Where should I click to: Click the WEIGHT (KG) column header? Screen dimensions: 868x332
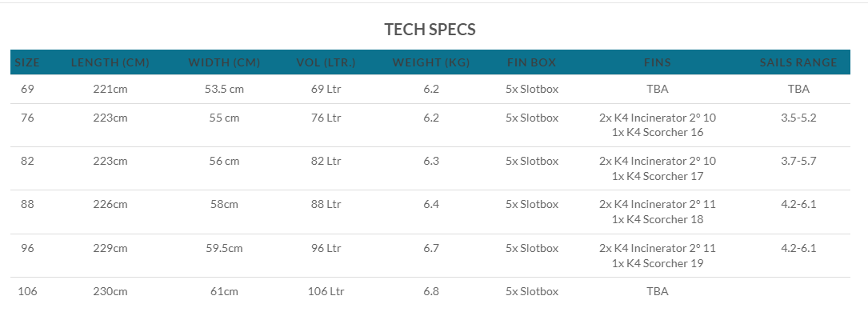click(x=431, y=62)
